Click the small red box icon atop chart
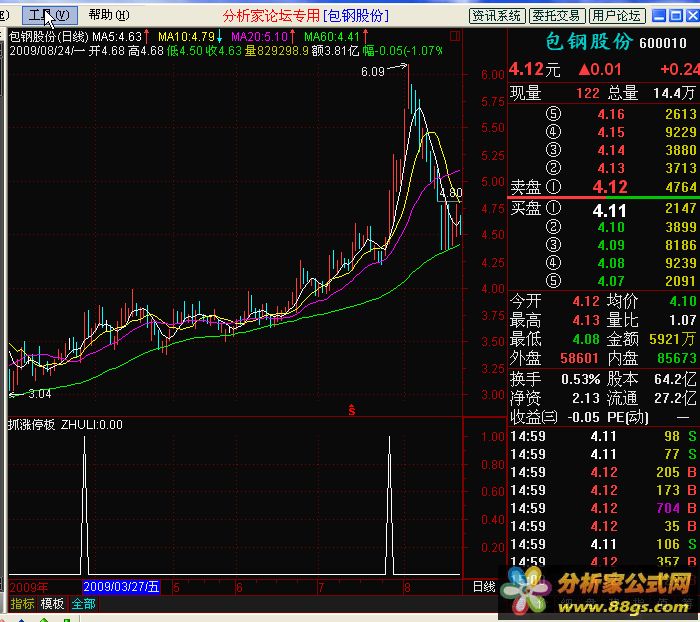 [x=454, y=36]
